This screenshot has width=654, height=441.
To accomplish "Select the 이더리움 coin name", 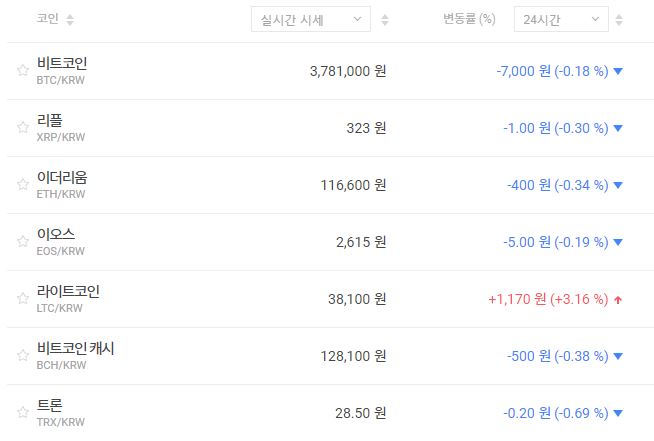I will coord(62,178).
